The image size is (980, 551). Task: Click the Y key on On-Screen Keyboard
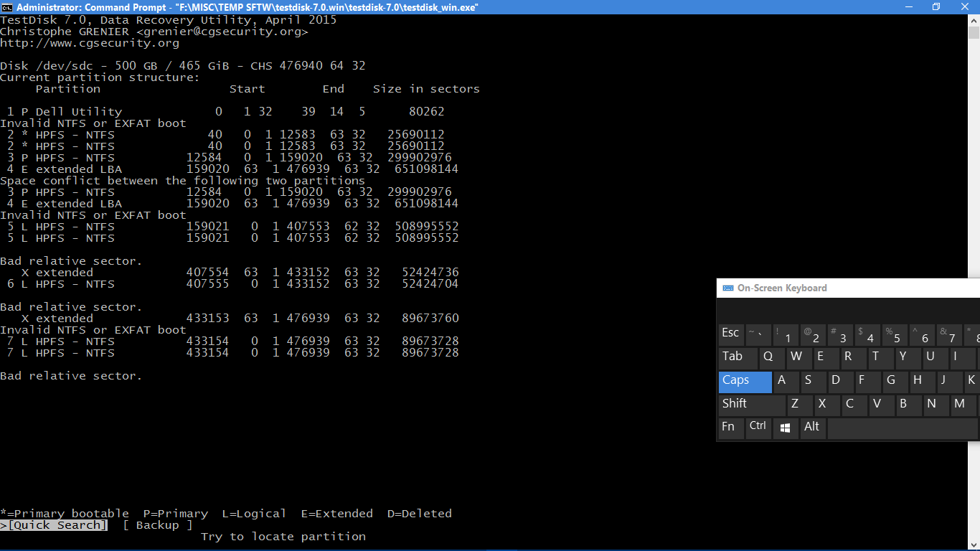click(908, 358)
